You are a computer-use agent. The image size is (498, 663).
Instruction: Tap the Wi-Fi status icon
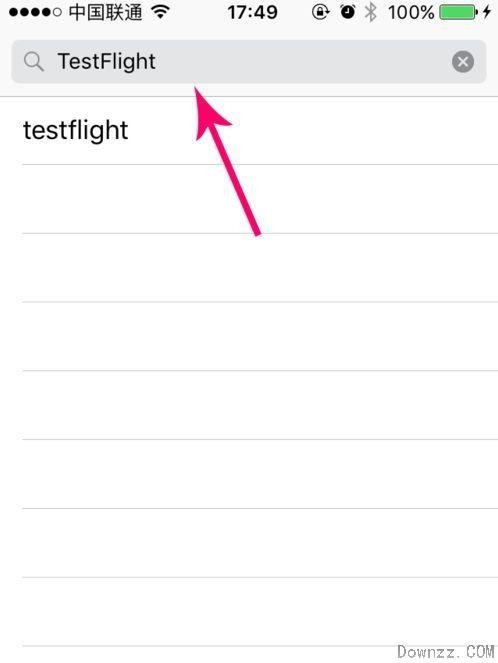point(160,12)
